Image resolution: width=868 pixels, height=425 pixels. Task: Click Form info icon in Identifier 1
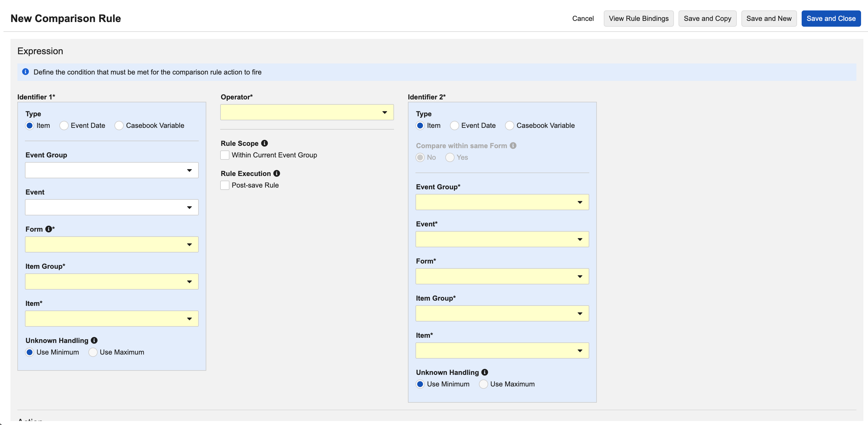coord(48,229)
